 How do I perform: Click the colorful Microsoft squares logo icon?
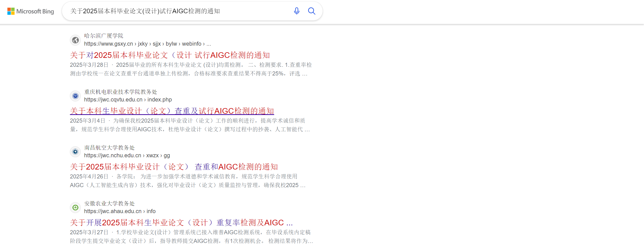tap(10, 11)
